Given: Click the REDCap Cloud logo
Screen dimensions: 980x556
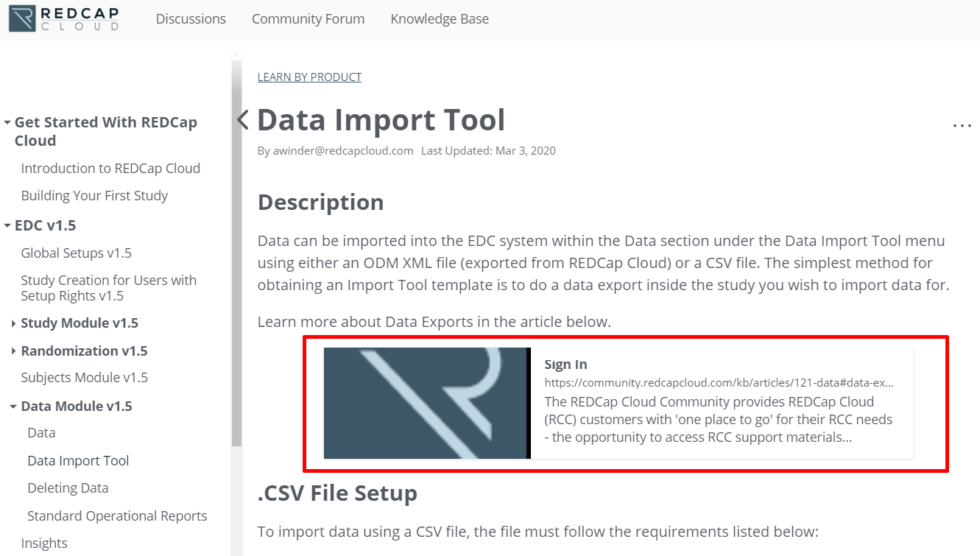Looking at the screenshot, I should pos(64,18).
